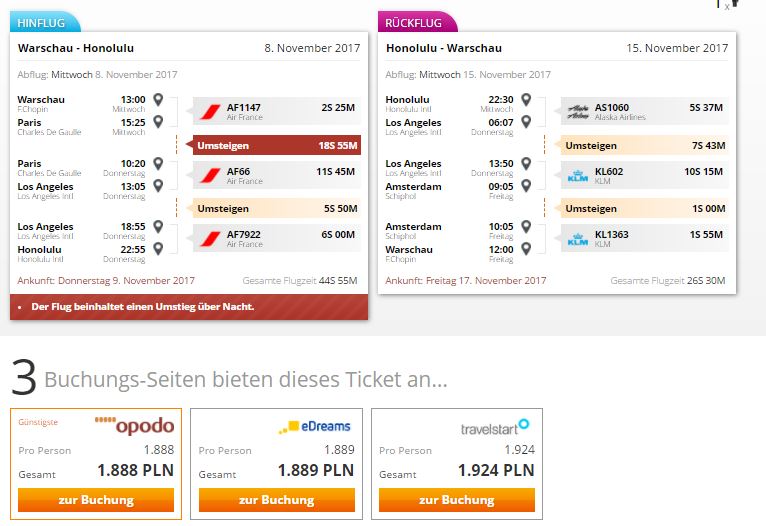Book via opodo zur Buchung button

pos(96,500)
